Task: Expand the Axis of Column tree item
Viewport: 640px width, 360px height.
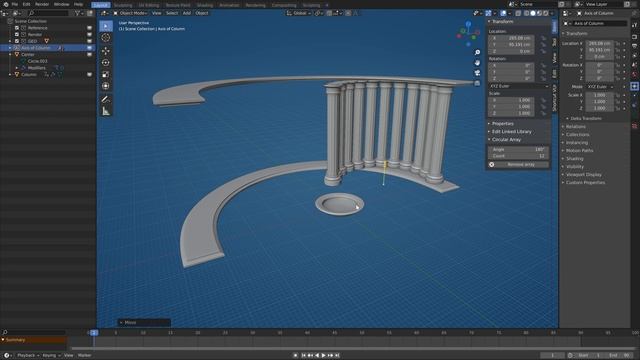Action: pos(10,48)
